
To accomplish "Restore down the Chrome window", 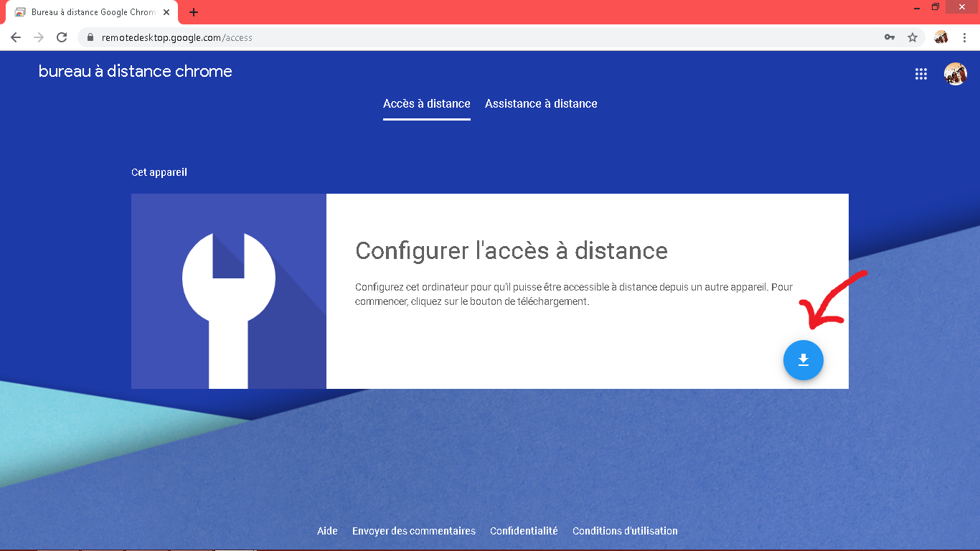I will click(936, 6).
